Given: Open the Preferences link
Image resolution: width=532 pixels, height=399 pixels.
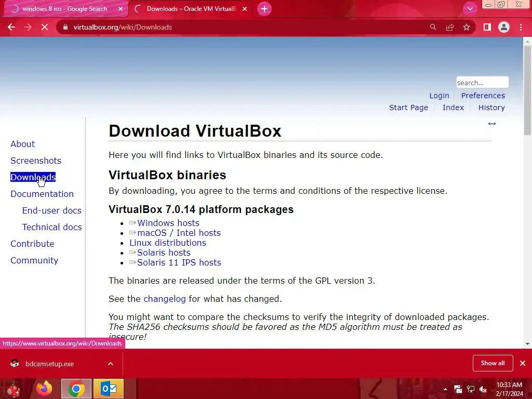Looking at the screenshot, I should (483, 96).
